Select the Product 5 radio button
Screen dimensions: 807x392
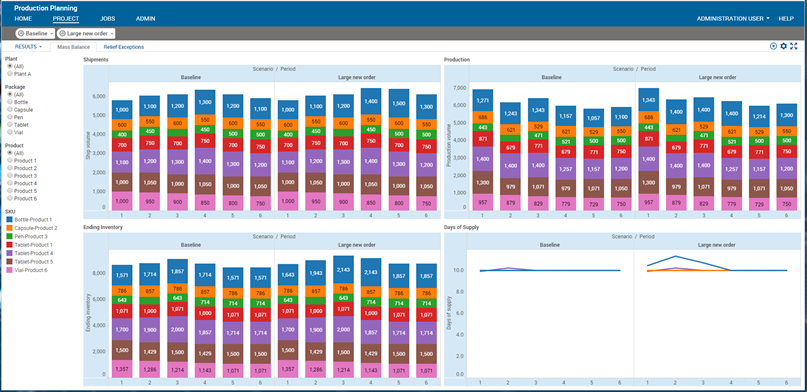10,191
